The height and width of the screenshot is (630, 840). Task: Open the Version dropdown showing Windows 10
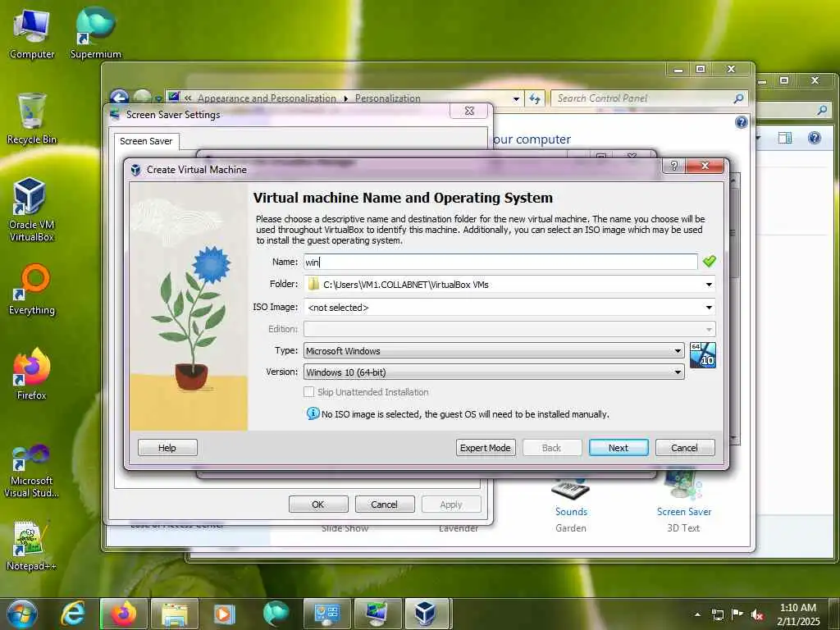point(494,372)
